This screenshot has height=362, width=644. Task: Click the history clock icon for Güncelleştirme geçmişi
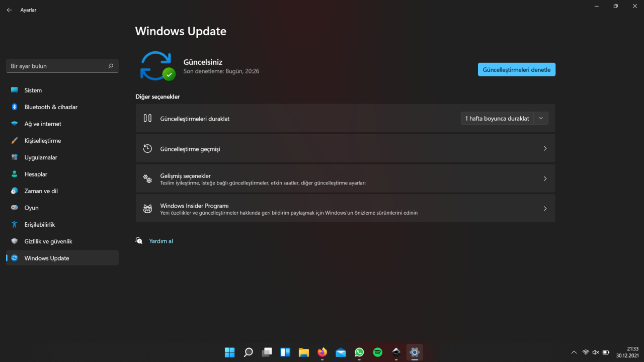coord(147,148)
